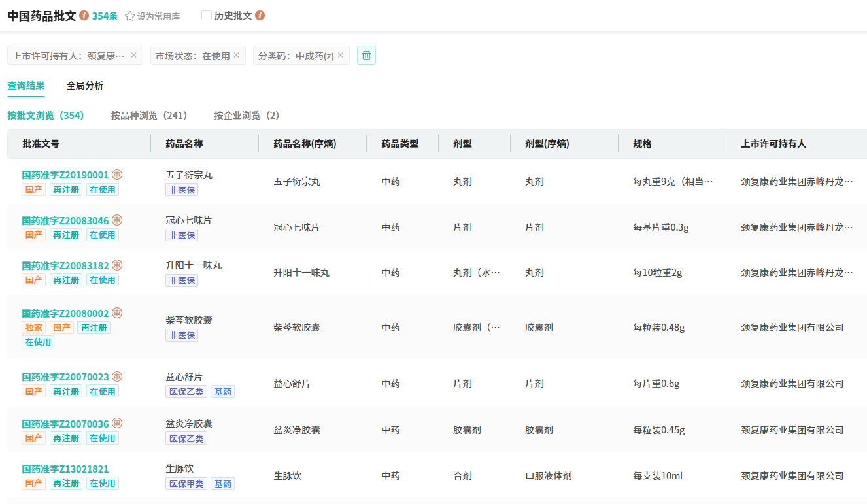Switch to the 全局分析 tab
This screenshot has height=504, width=867.
(x=85, y=86)
